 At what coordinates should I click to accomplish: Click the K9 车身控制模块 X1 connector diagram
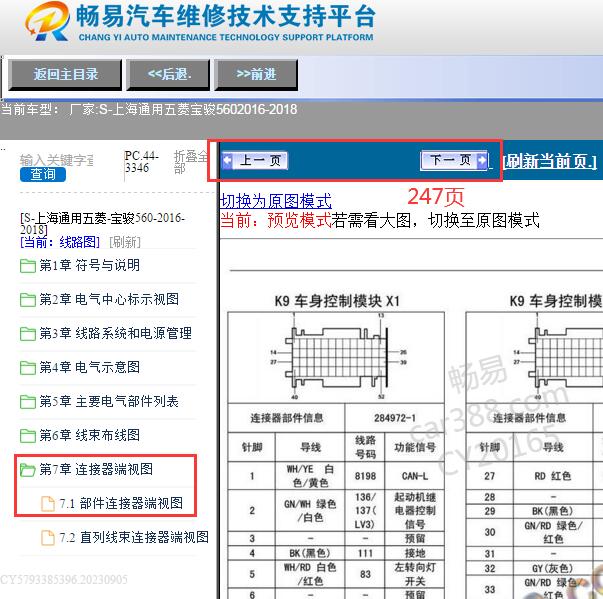click(x=336, y=357)
